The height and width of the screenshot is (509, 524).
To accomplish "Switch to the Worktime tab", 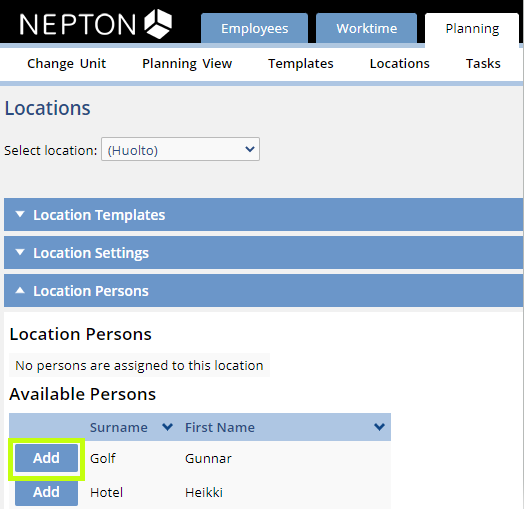I will click(x=367, y=28).
